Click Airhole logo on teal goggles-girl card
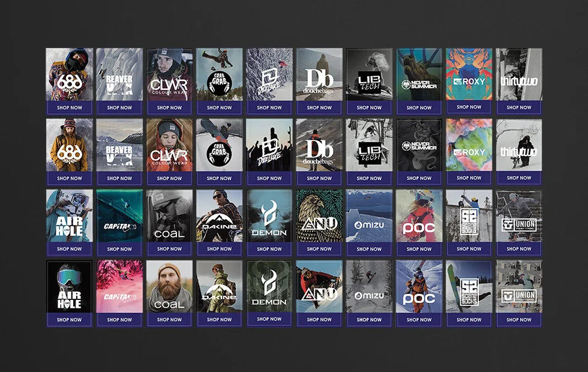 pyautogui.click(x=69, y=226)
